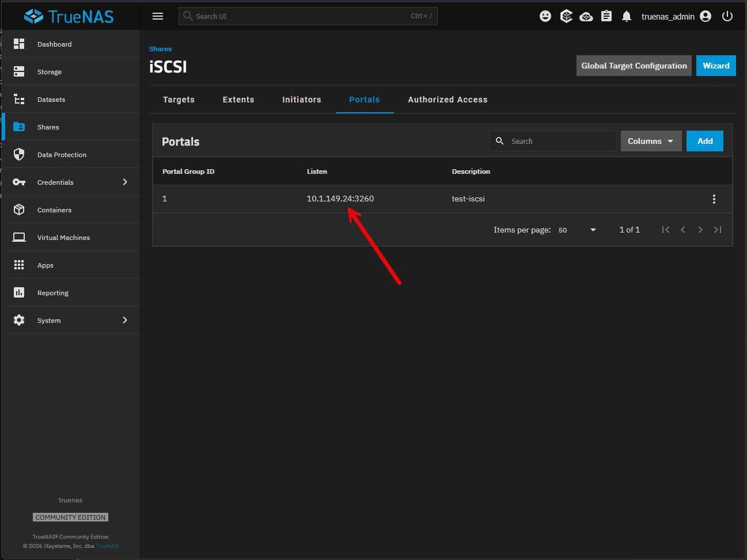Click the Global Target Configuration button

[634, 66]
